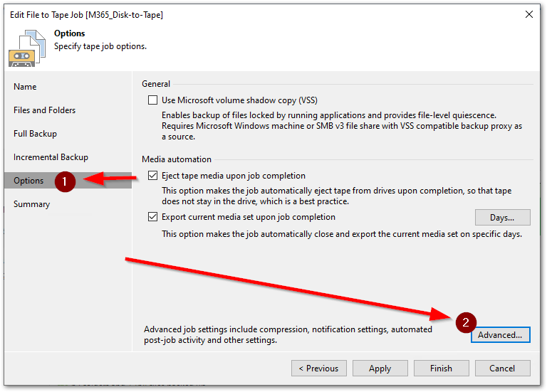Click the dialog title bar text

tap(85, 14)
